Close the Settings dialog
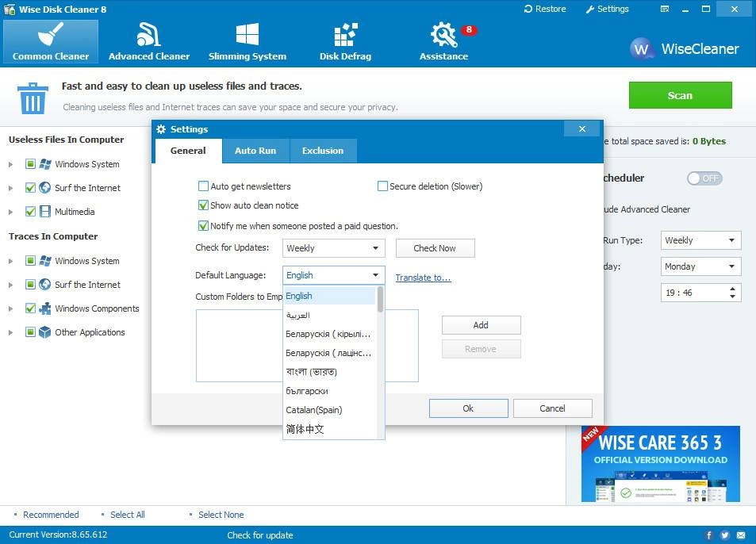This screenshot has height=544, width=756. [582, 128]
